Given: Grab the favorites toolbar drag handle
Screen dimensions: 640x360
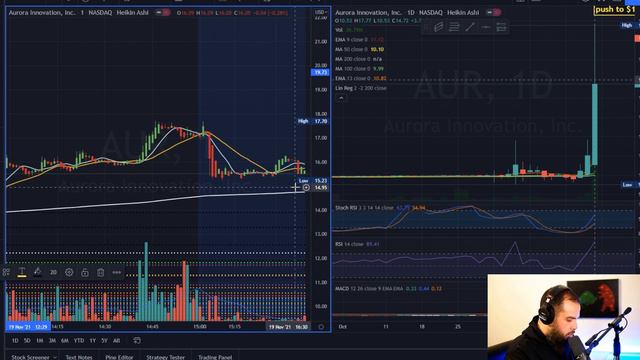Looking at the screenshot, I should [426, 27].
